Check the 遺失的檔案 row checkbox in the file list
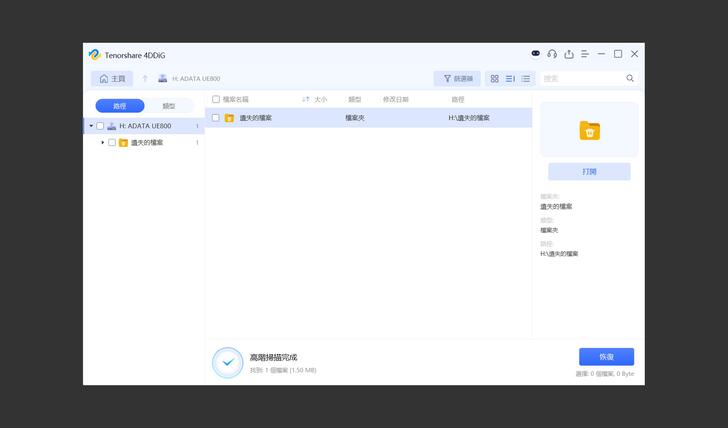The width and height of the screenshot is (728, 428). 215,118
